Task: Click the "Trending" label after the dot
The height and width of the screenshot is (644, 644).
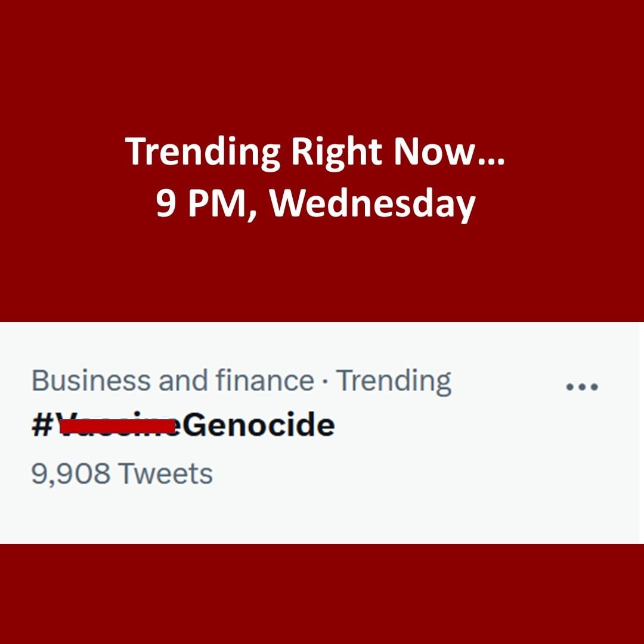Action: (394, 381)
